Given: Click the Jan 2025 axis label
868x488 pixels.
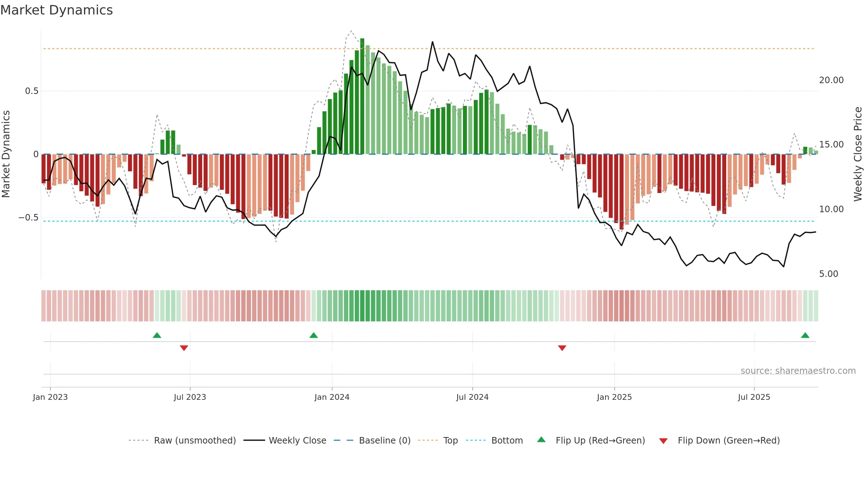Looking at the screenshot, I should tap(614, 397).
